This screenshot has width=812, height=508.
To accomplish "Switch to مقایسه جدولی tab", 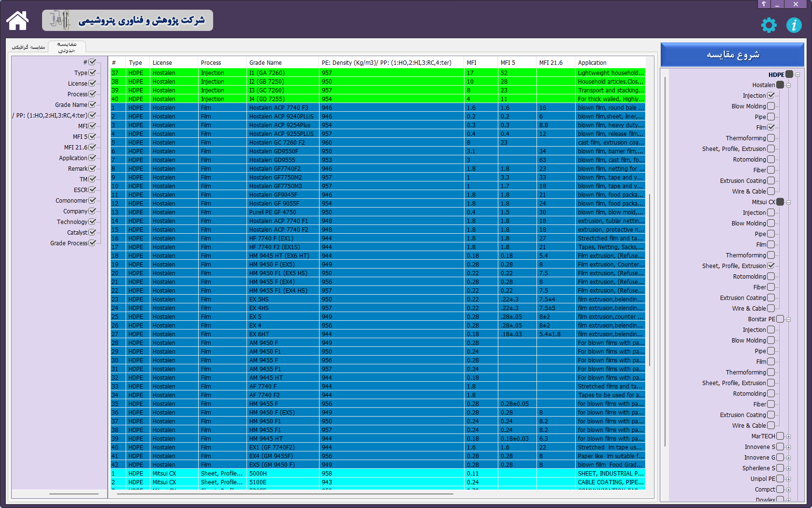I will pos(67,47).
